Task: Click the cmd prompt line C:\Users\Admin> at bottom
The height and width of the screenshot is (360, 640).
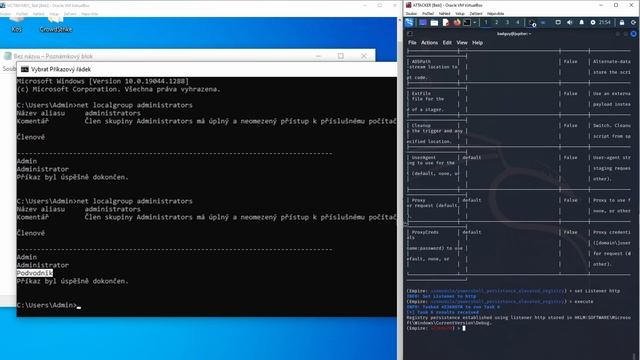Action: [x=47, y=305]
